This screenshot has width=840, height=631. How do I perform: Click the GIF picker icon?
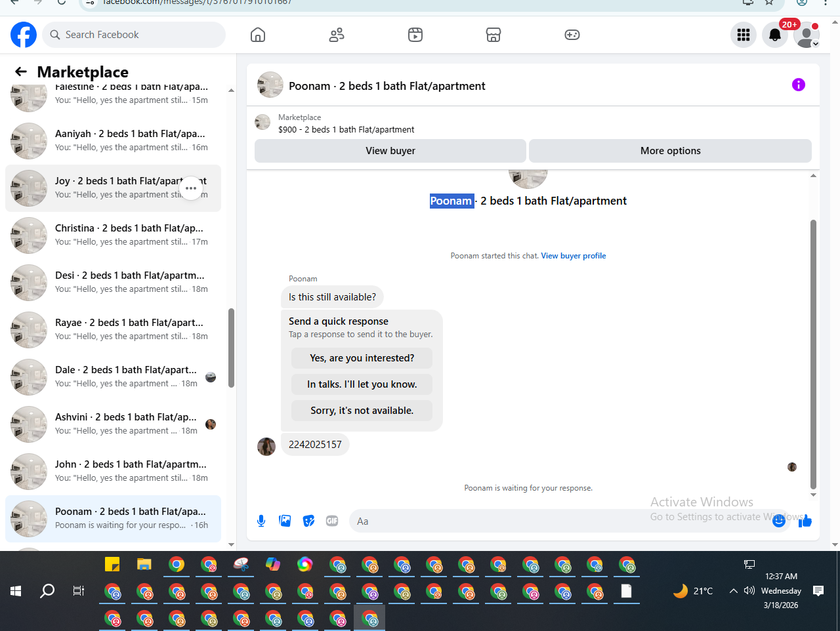pyautogui.click(x=332, y=521)
